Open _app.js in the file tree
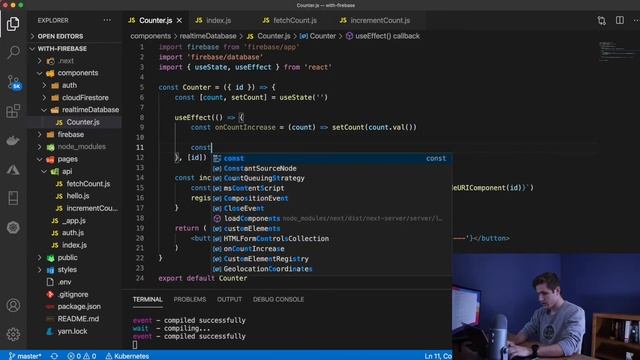 tap(75, 220)
